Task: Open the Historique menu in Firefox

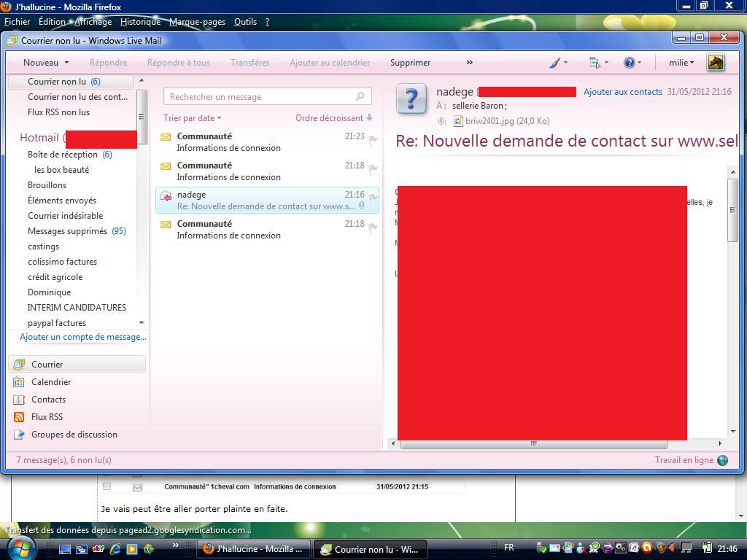Action: pos(140,22)
